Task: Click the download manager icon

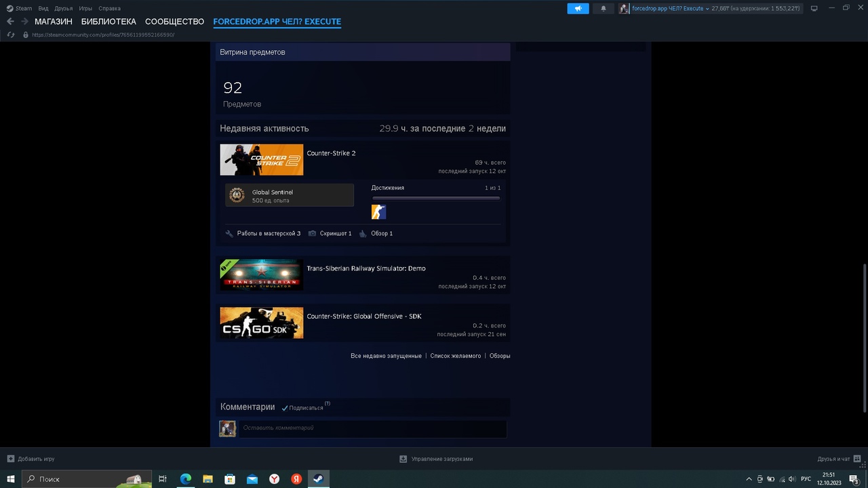Action: [x=403, y=459]
